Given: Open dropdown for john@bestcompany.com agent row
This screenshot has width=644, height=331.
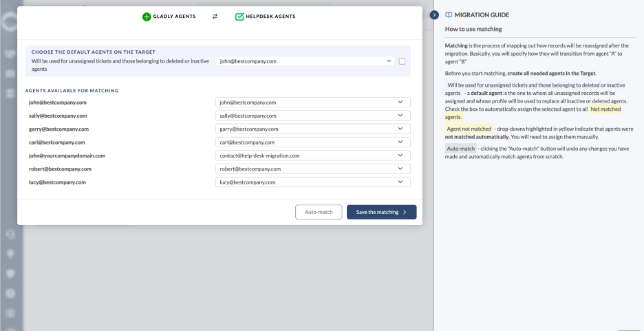Looking at the screenshot, I should tap(313, 103).
